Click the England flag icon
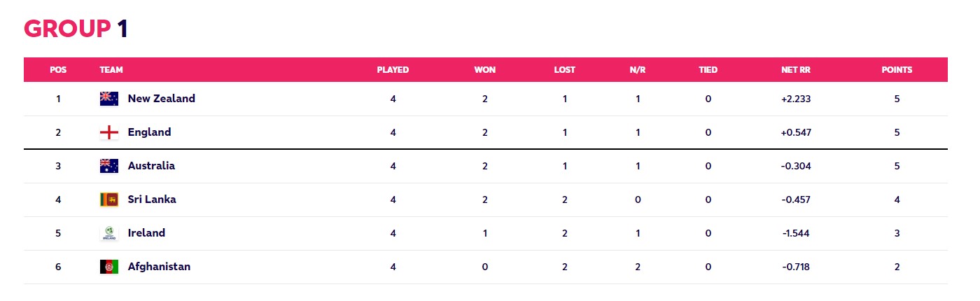Viewport: 980px width, 301px height. (109, 132)
